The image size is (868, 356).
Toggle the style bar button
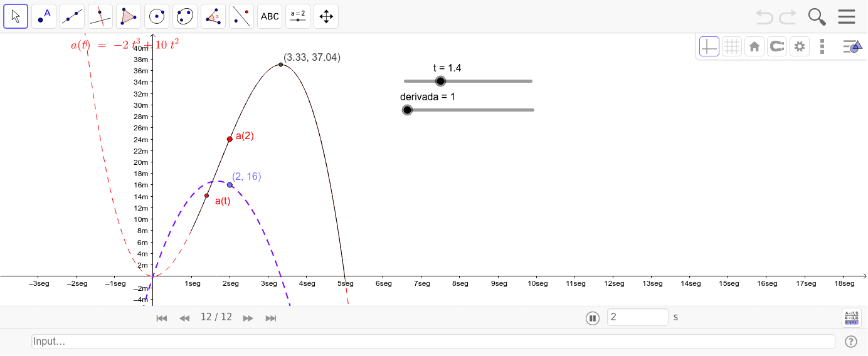click(852, 46)
